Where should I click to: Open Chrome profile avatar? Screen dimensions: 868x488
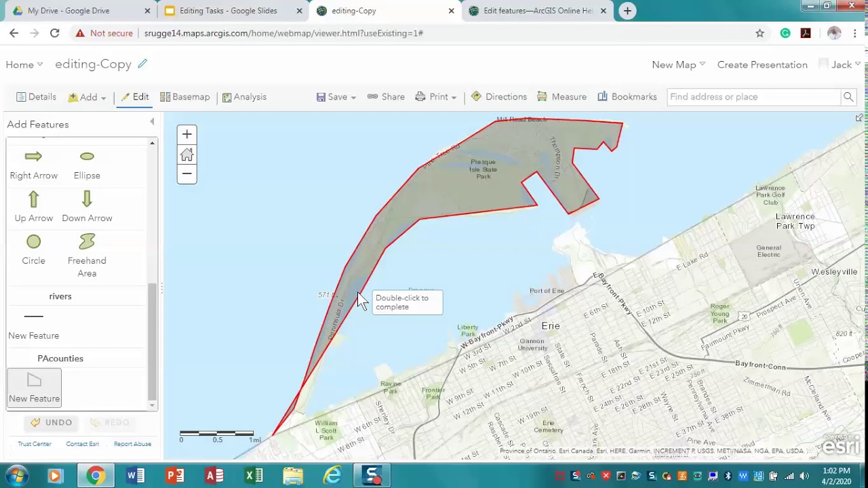coord(834,33)
